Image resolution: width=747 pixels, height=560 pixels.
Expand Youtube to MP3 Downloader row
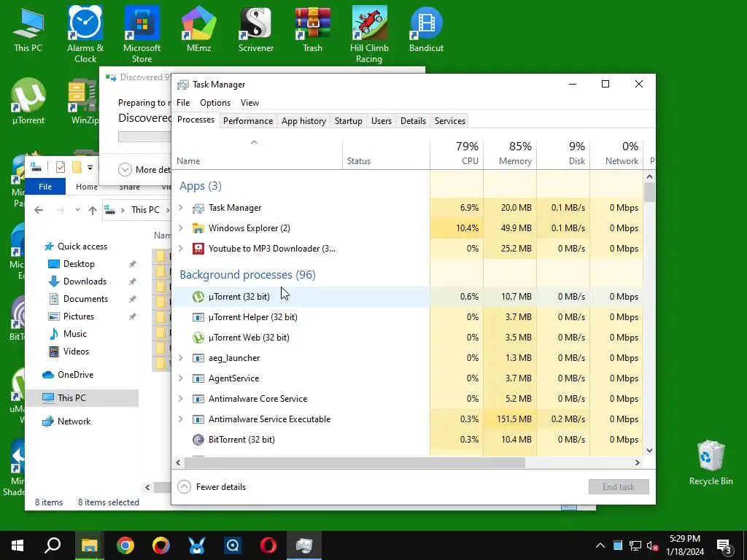point(181,248)
